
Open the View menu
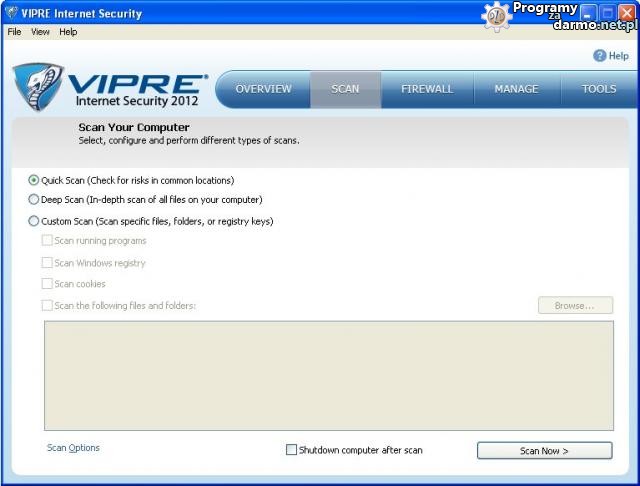(40, 32)
